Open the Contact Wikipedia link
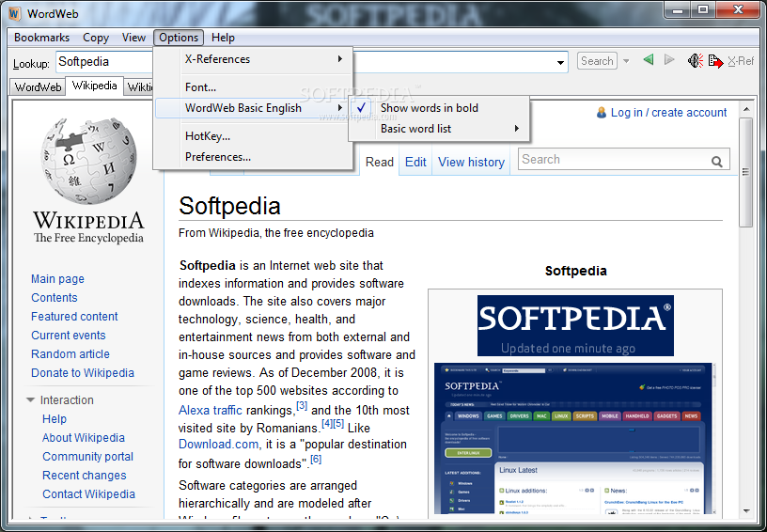 tap(88, 493)
